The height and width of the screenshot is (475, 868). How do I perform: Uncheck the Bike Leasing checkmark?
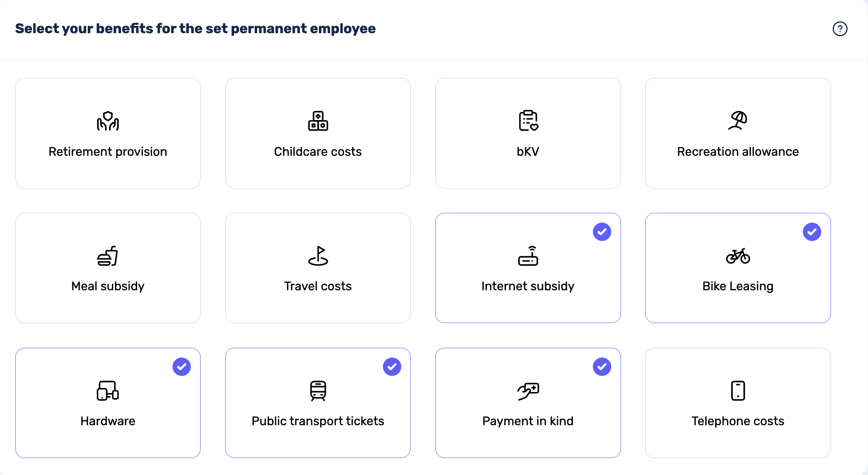pyautogui.click(x=812, y=232)
